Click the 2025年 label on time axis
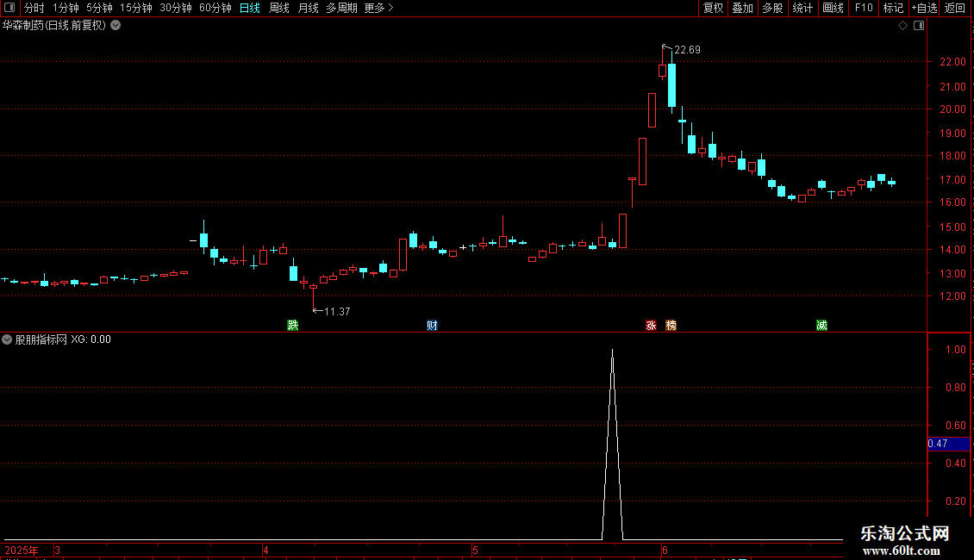 [22, 551]
